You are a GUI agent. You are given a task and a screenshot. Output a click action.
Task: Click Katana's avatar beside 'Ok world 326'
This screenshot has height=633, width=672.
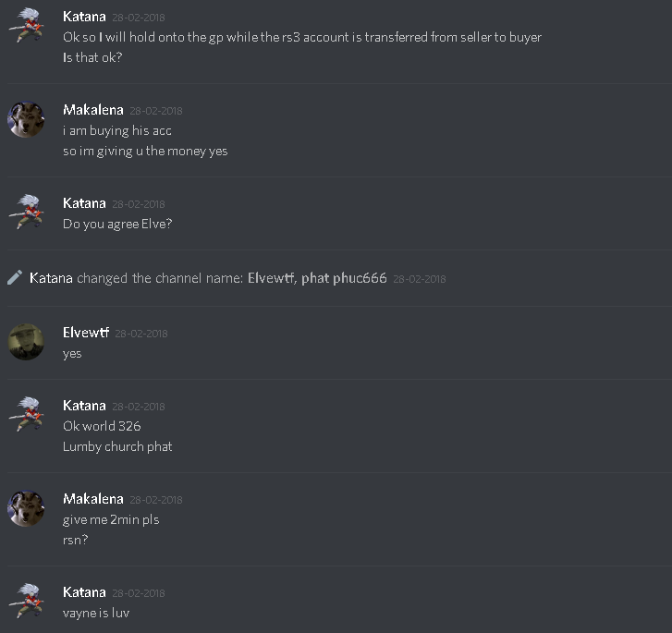[26, 415]
